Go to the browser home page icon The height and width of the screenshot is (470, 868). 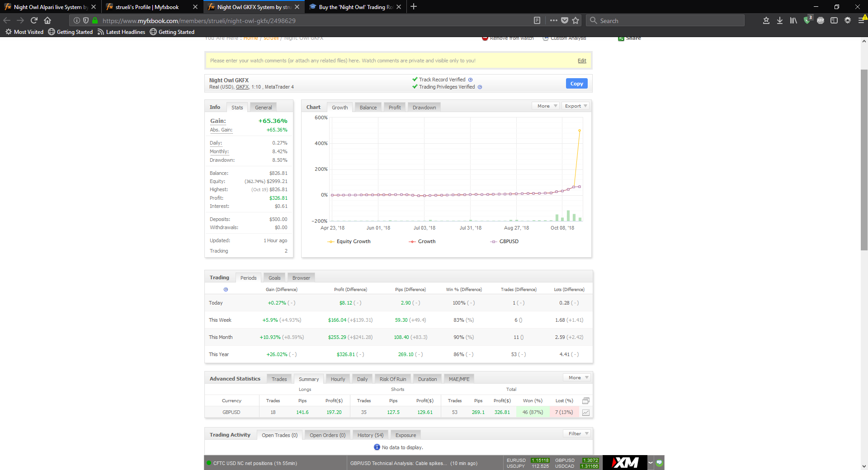point(47,20)
